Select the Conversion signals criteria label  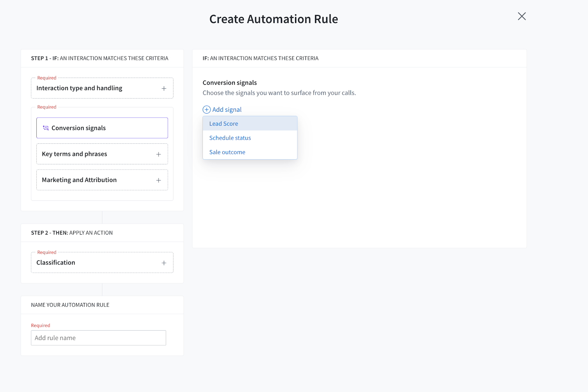pos(79,128)
